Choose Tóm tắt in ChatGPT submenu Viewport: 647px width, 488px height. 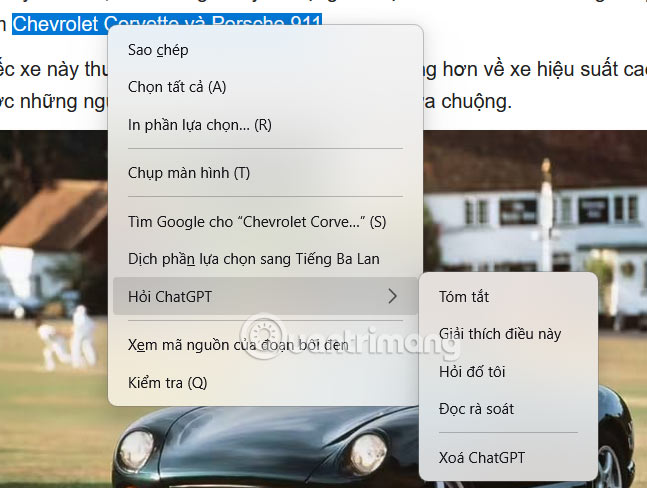coord(508,297)
